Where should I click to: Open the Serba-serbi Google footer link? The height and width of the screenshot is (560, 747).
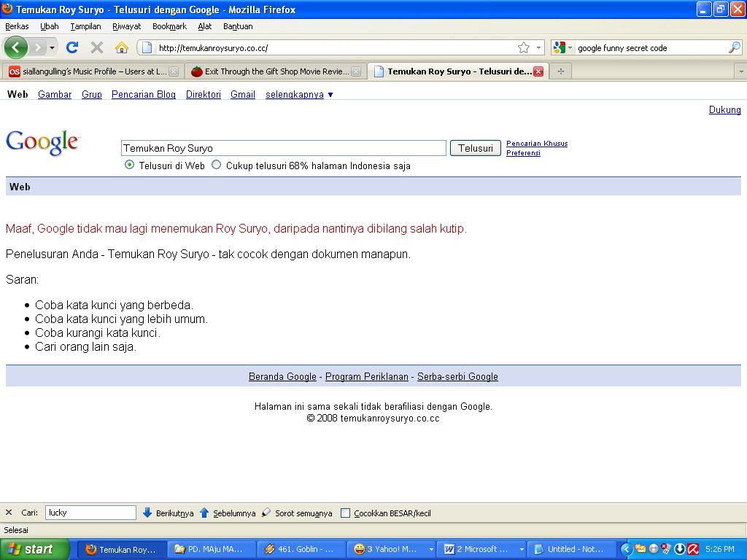click(458, 377)
